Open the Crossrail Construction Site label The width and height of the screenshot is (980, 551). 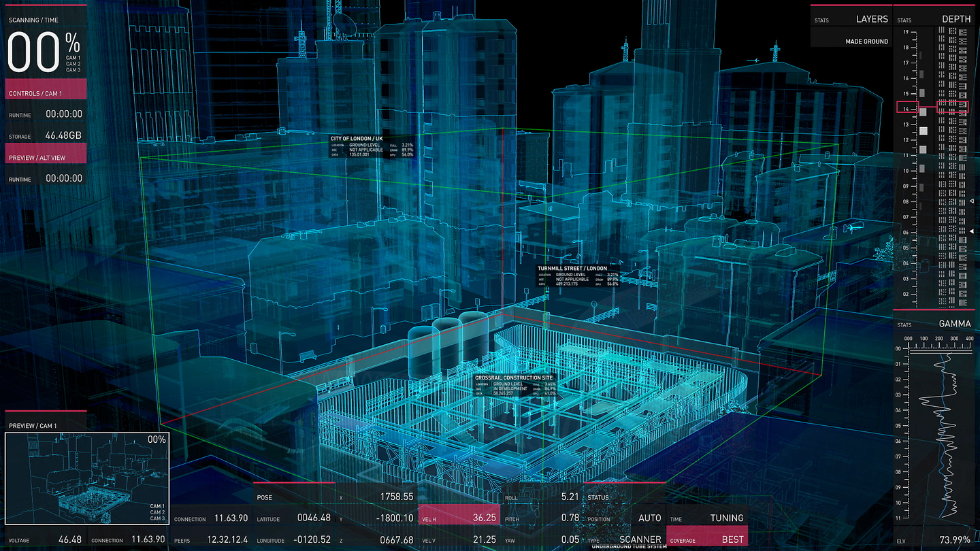coord(515,385)
